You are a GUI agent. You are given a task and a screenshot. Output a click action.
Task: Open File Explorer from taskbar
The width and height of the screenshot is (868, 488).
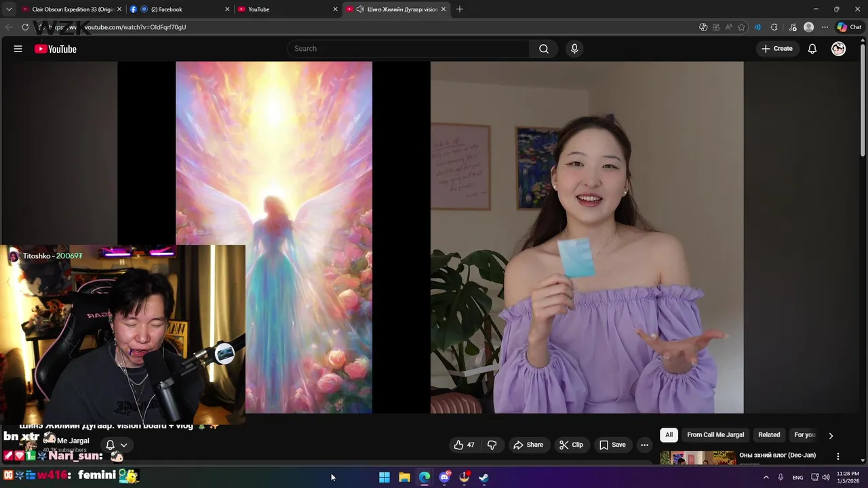click(x=404, y=477)
